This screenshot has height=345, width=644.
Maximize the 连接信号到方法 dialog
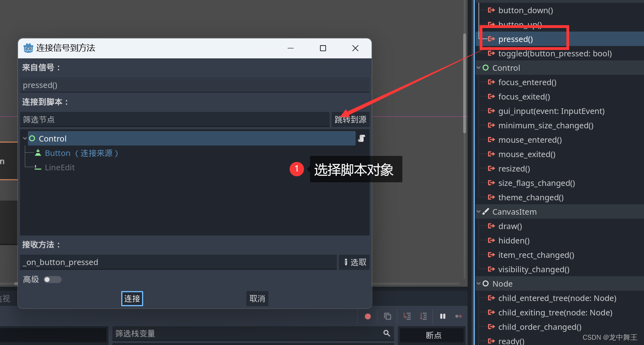coord(323,48)
